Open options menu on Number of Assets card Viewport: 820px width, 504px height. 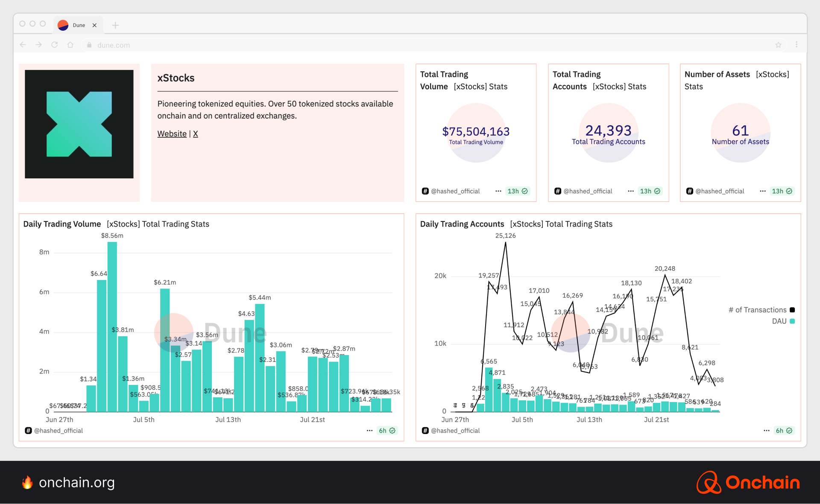coord(762,191)
